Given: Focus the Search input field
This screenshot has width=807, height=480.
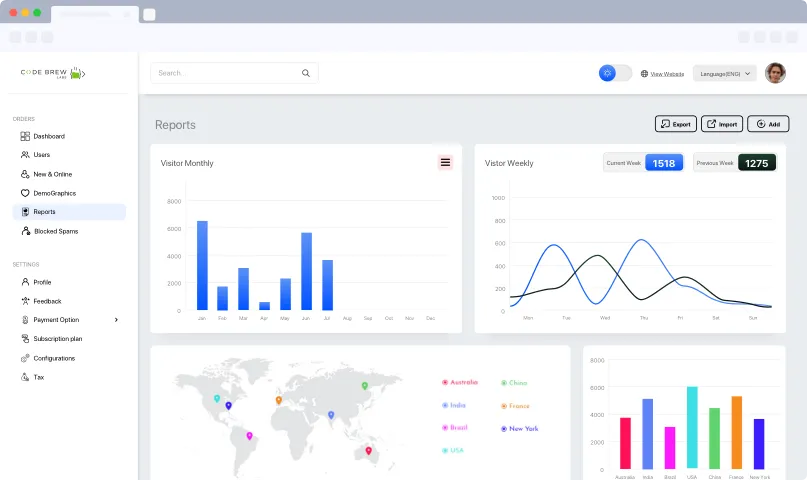Looking at the screenshot, I should [234, 73].
